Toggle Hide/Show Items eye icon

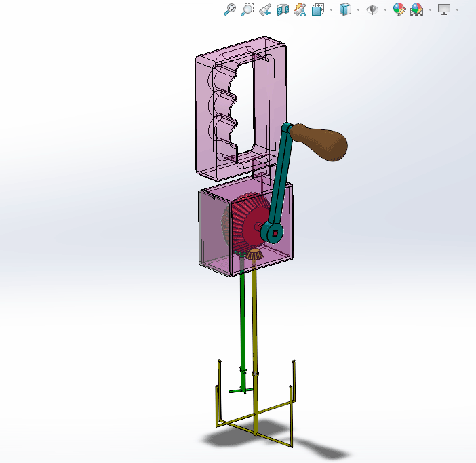[x=372, y=9]
